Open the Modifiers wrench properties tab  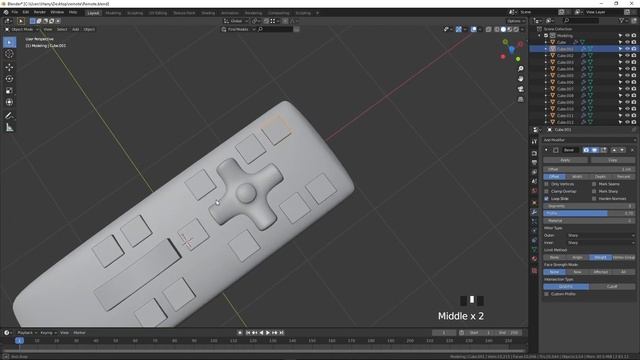(534, 212)
